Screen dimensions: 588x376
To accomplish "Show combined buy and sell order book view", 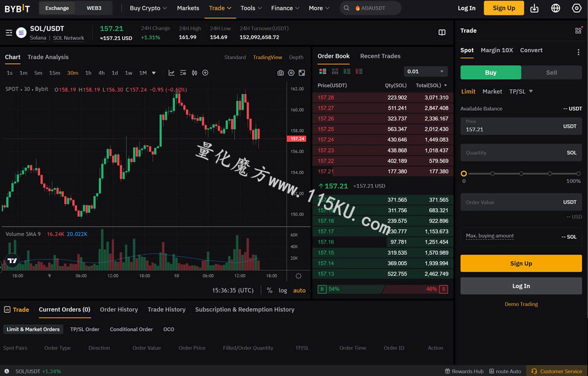I will point(323,71).
